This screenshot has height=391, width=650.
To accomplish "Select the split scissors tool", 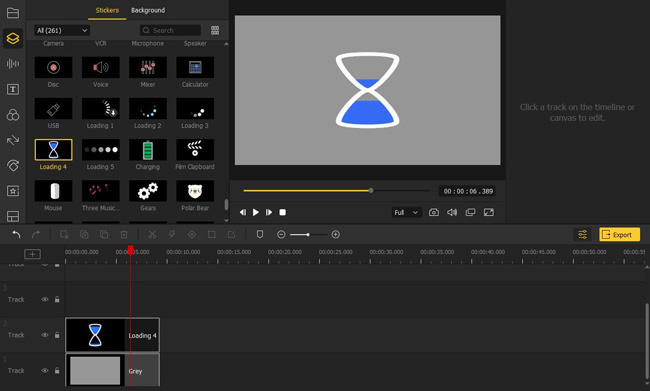I will [152, 235].
